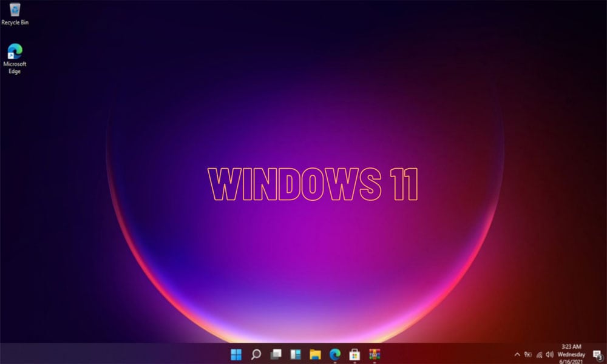Open network Wi-Fi tray icon

tap(539, 354)
